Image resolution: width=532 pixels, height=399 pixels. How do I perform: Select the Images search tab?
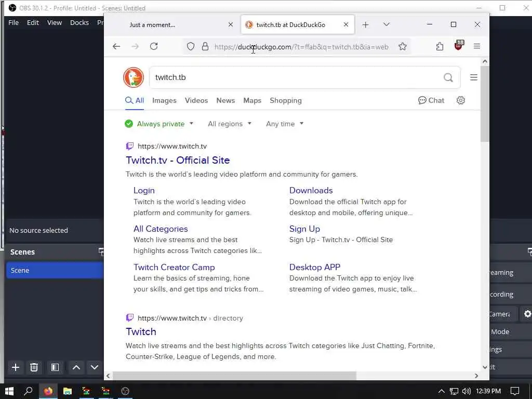click(164, 101)
